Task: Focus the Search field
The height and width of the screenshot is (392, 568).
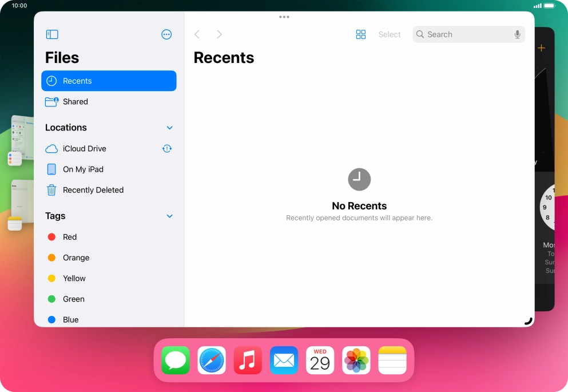Action: tap(468, 34)
